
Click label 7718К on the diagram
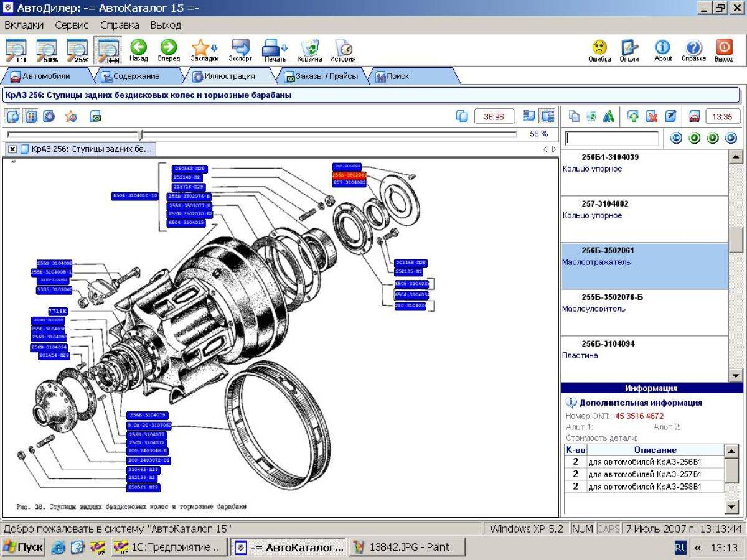[57, 310]
